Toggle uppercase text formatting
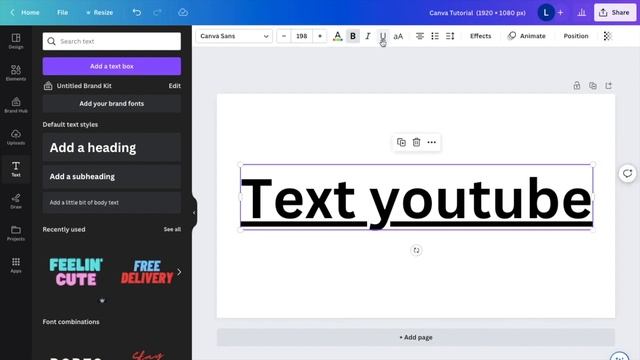640x360 pixels. pos(398,36)
